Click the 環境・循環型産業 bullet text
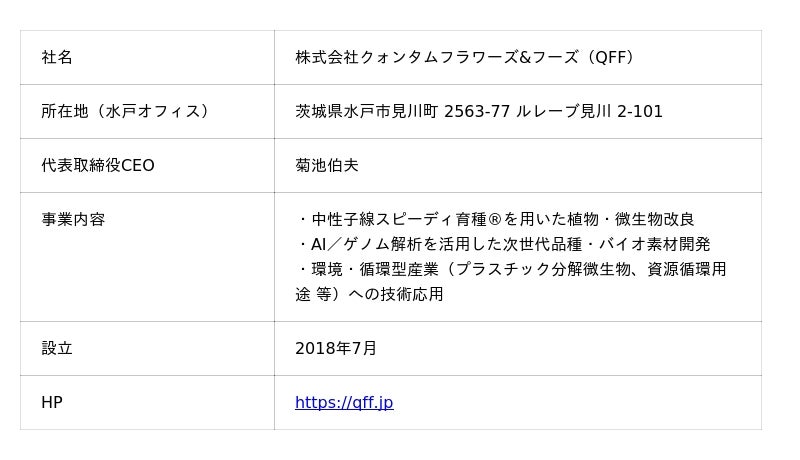The image size is (800, 460). coord(368,270)
